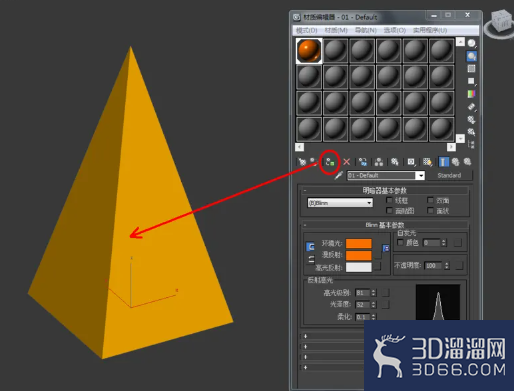Toggle the ambient and diffuse map lock
514x391 pixels.
(x=386, y=248)
